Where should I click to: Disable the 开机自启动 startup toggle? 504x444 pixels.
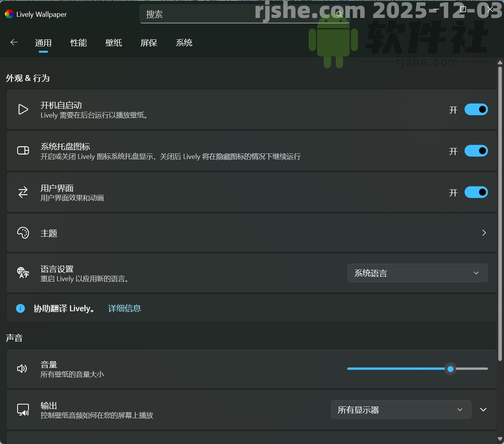476,110
